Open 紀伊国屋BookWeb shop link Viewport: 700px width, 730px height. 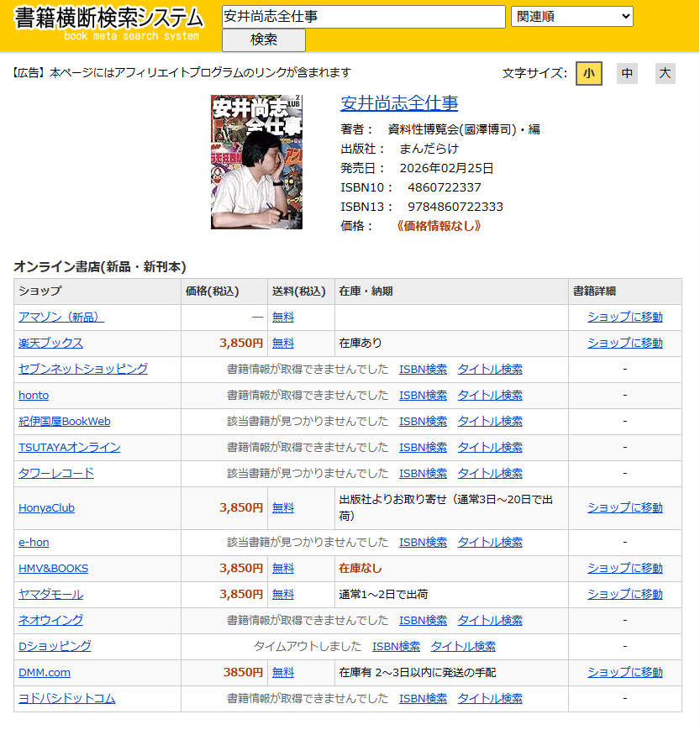point(66,421)
